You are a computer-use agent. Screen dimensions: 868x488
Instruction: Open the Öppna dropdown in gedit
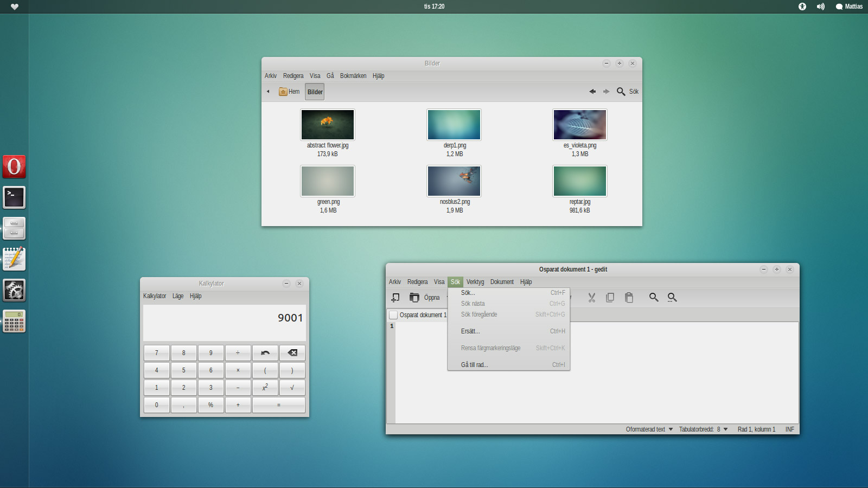click(432, 298)
